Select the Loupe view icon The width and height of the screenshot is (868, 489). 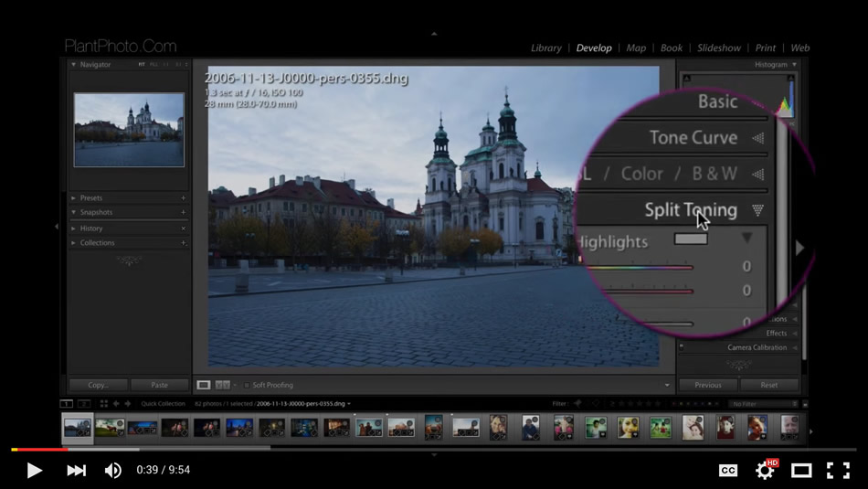tap(203, 385)
